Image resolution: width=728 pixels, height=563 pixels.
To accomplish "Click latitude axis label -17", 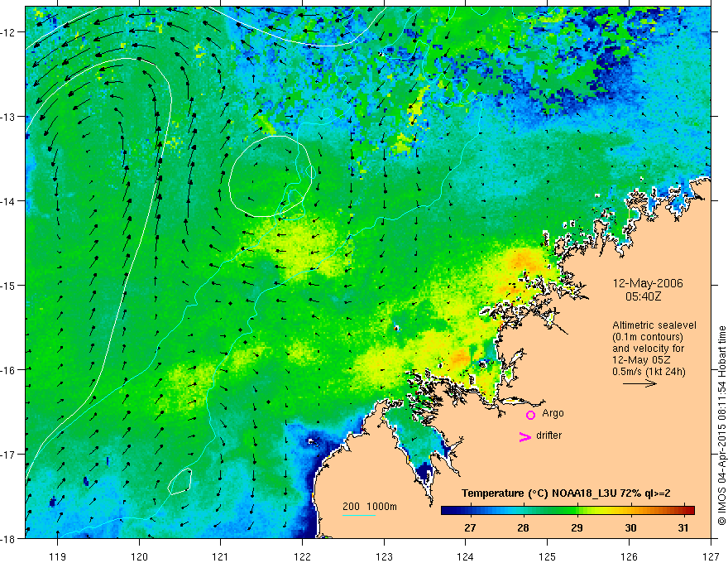I will pos(8,454).
